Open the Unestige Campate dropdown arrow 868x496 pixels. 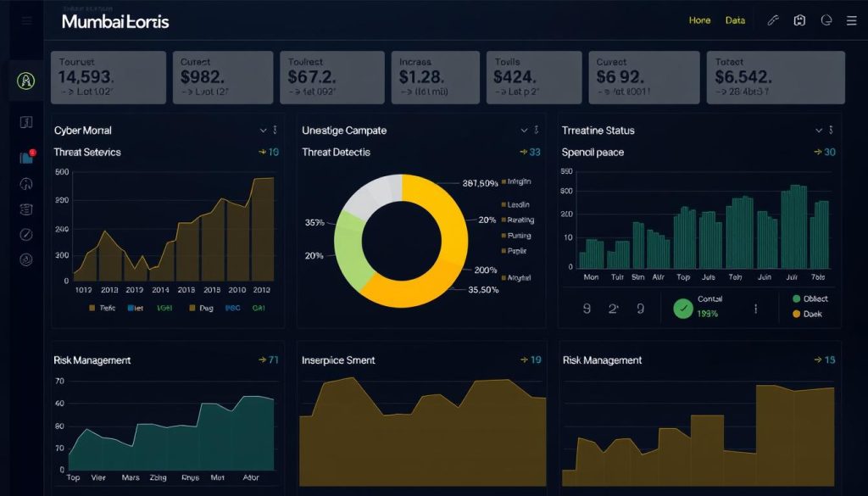523,131
